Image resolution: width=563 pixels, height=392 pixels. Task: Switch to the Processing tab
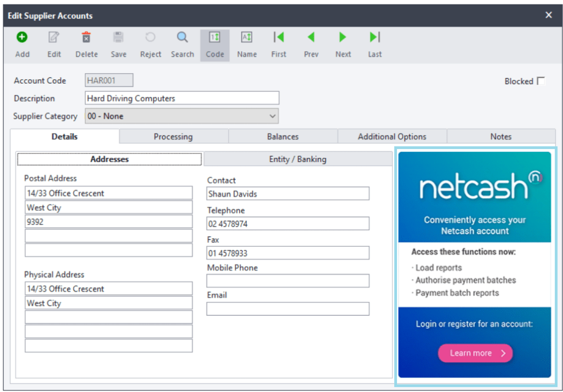point(173,136)
